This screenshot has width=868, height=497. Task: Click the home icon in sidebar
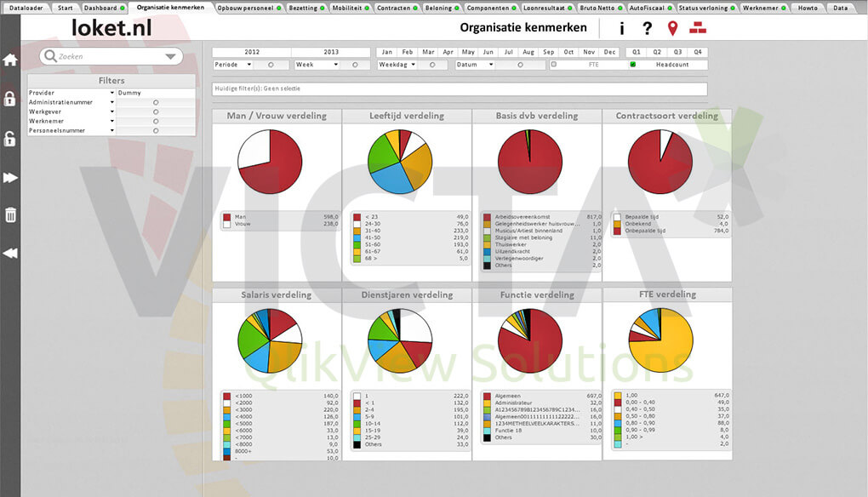coord(10,60)
